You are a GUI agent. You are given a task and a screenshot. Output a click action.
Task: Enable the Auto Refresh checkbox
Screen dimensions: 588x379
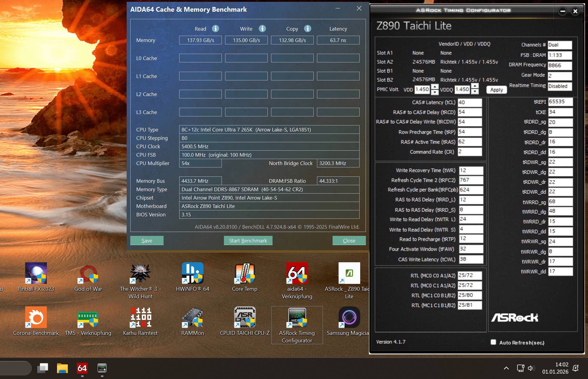point(493,342)
